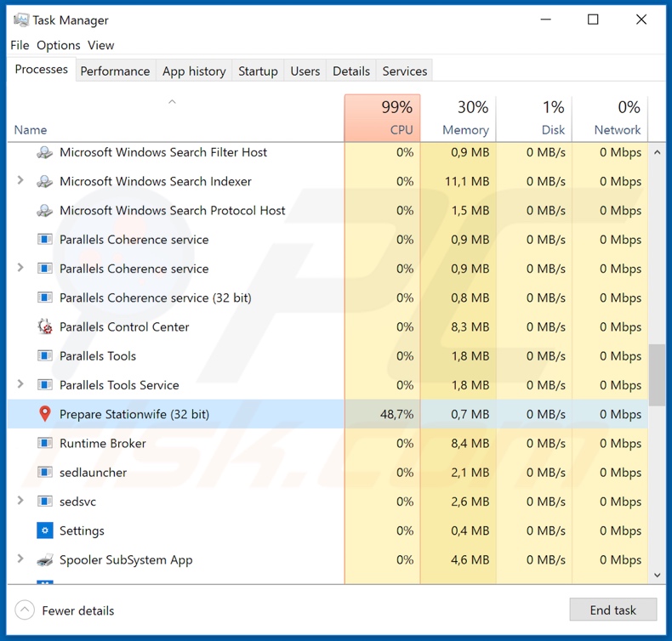The width and height of the screenshot is (672, 641).
Task: Collapse view with Fewer details arrow
Action: (25, 610)
